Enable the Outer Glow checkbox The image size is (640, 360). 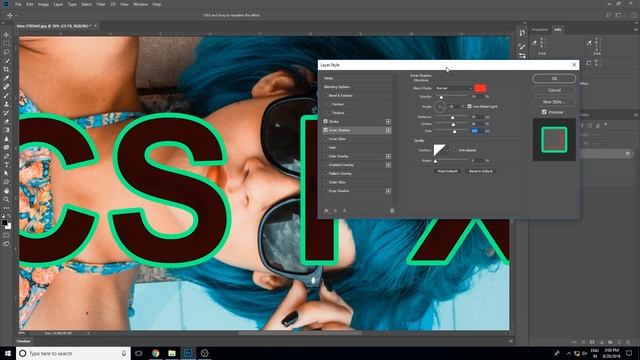click(x=325, y=182)
